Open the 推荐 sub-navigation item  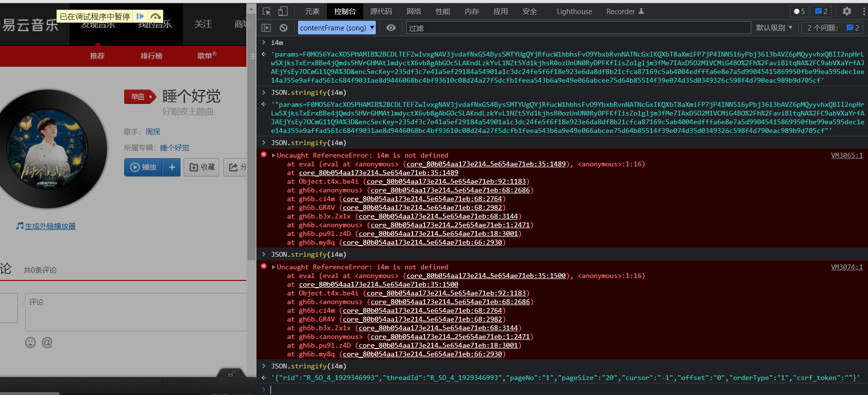(97, 56)
